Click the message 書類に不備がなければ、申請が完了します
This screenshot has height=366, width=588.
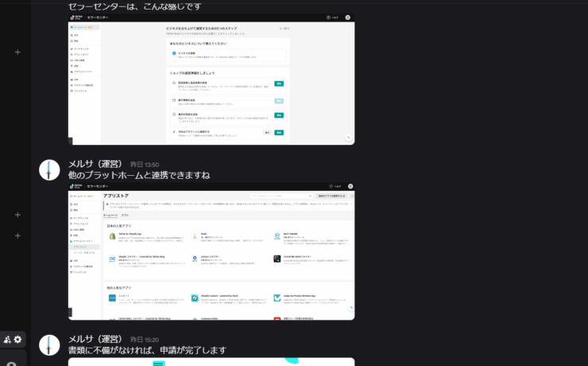(x=148, y=350)
